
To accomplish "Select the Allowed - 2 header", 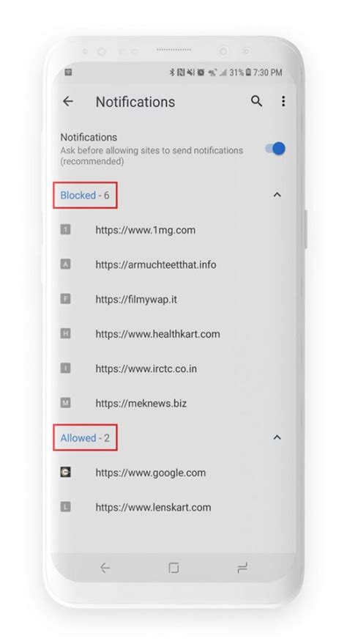I will [x=85, y=438].
